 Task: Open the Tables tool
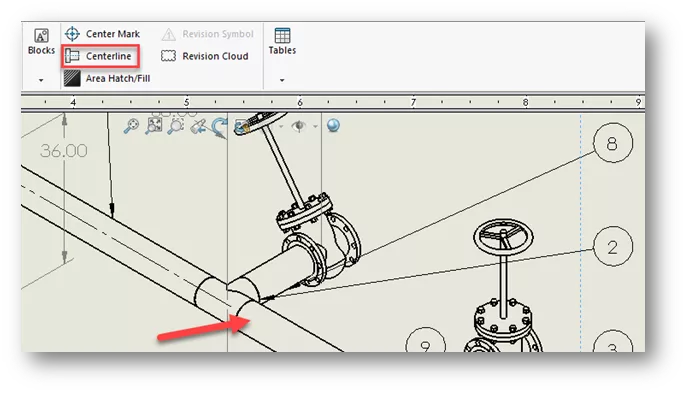pos(282,41)
